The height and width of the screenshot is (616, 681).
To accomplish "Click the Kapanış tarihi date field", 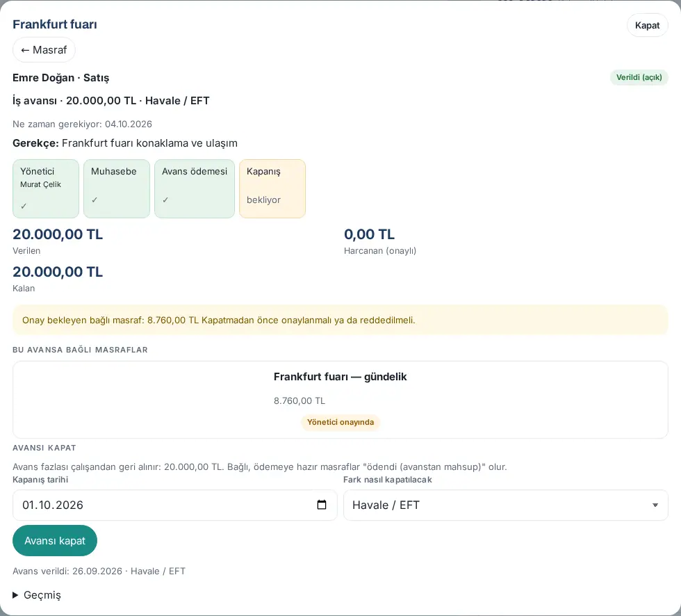I will 175,505.
